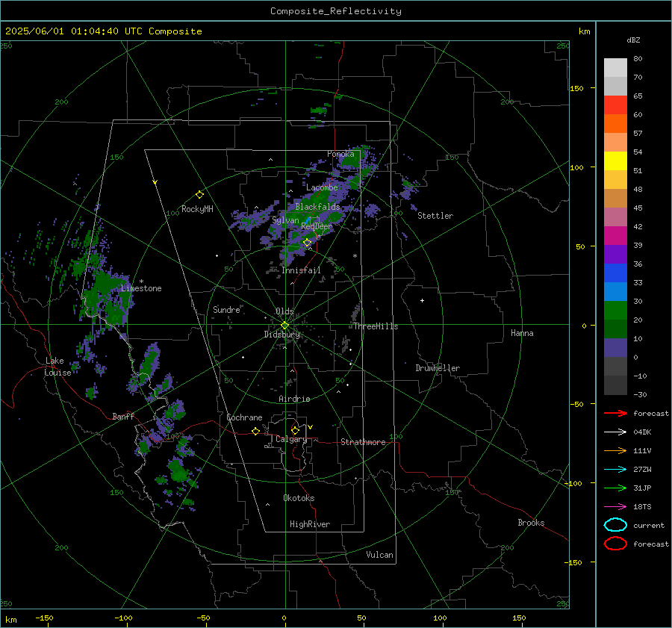Click the Limestone label
This screenshot has width=672, height=628.
[141, 288]
